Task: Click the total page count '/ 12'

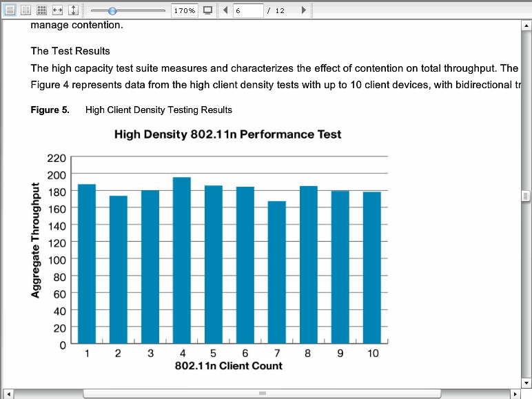Action: 276,10
